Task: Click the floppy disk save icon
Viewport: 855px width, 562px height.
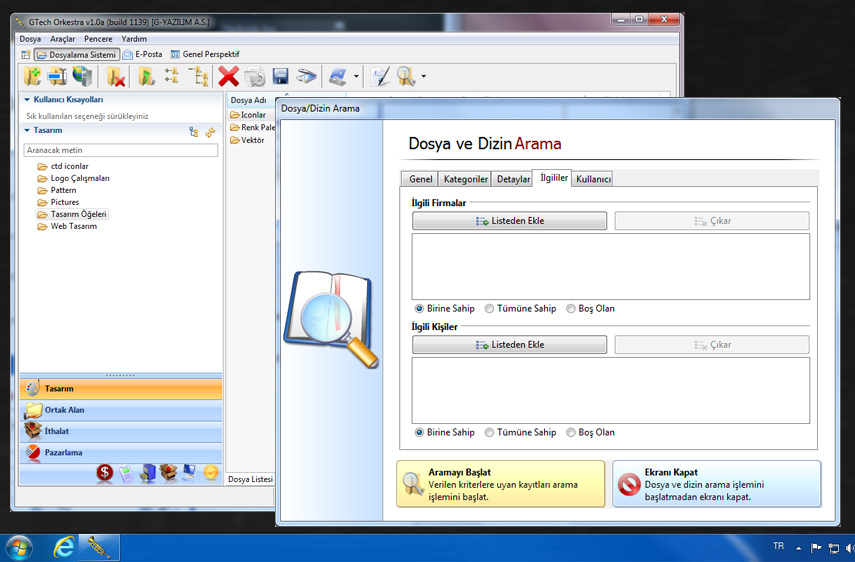Action: coord(280,76)
